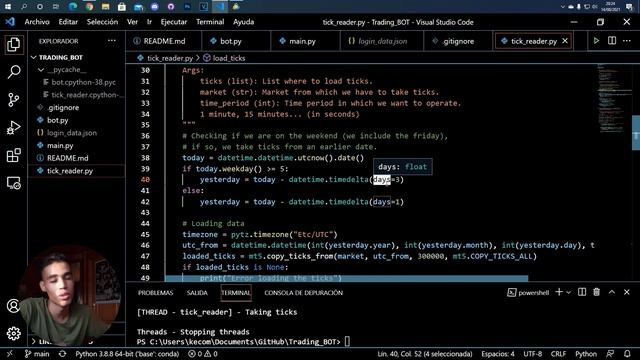Change encoding via UTF-8 indicator
Image resolution: width=640 pixels, height=360 pixels.
pyautogui.click(x=533, y=354)
